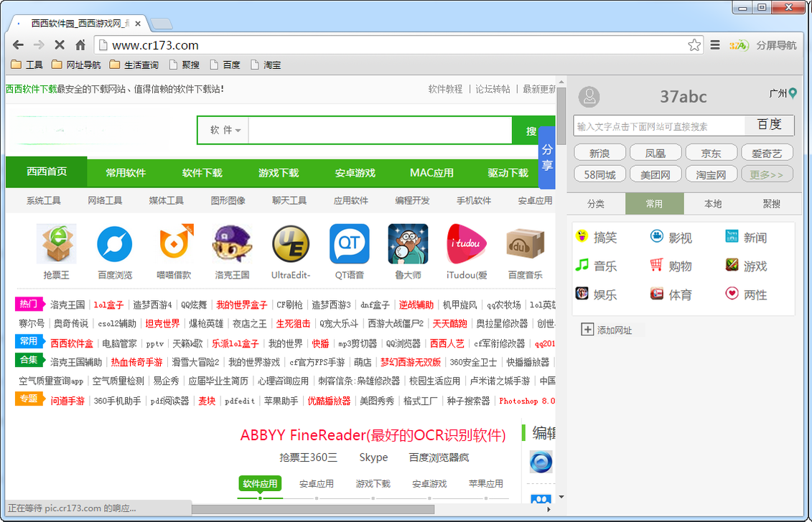This screenshot has height=522, width=812.
Task: Open the 新闻 category in sidebar
Action: [x=746, y=238]
